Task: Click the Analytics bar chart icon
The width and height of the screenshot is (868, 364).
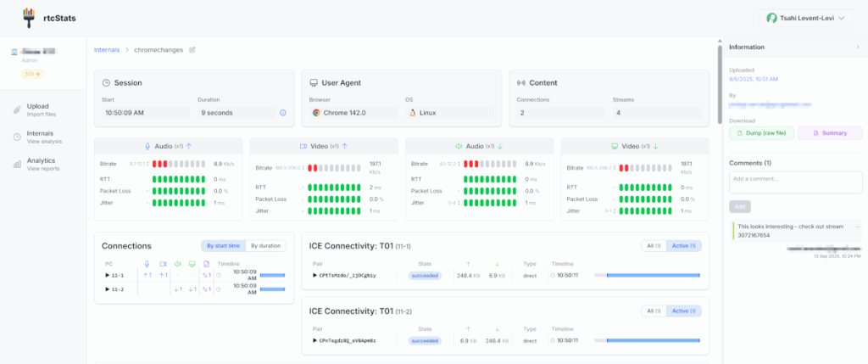Action: click(x=17, y=164)
